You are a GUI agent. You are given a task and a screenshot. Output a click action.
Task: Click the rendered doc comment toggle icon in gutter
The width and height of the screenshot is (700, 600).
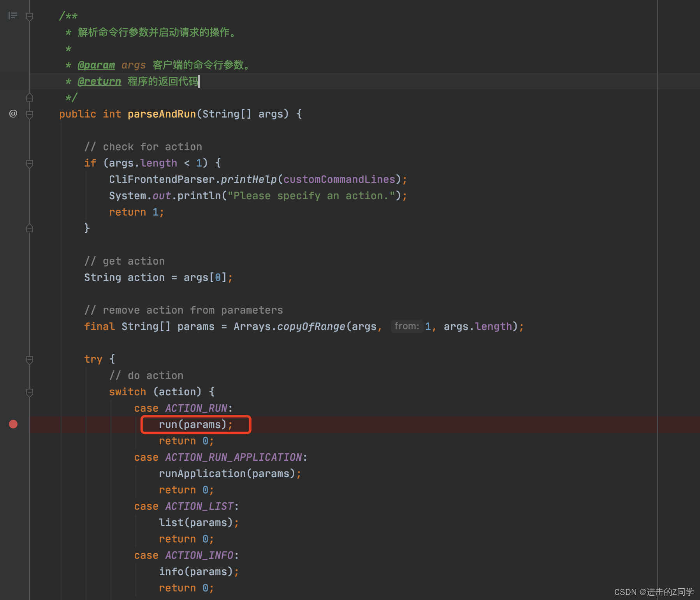tap(13, 16)
